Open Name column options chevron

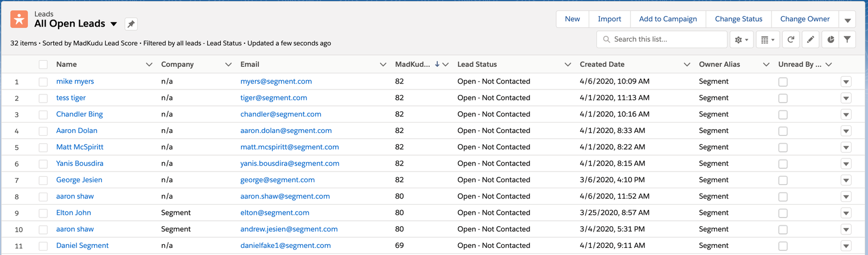pos(149,65)
